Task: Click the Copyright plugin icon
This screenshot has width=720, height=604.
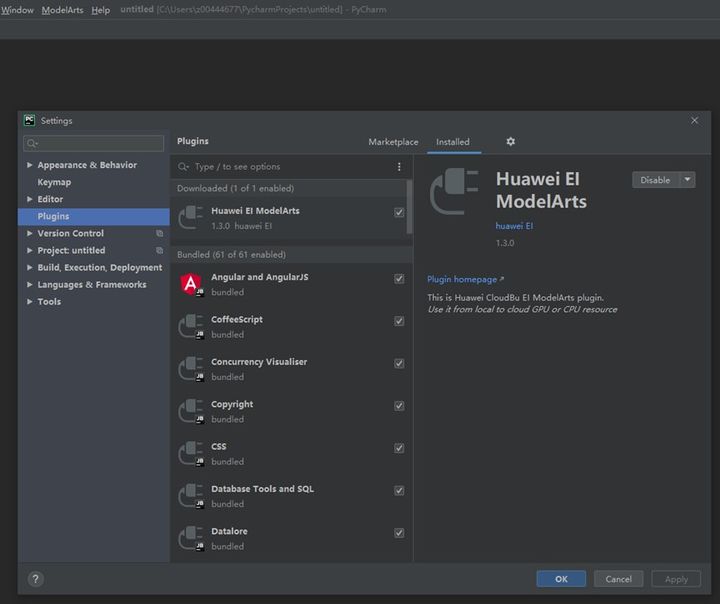Action: (191, 411)
